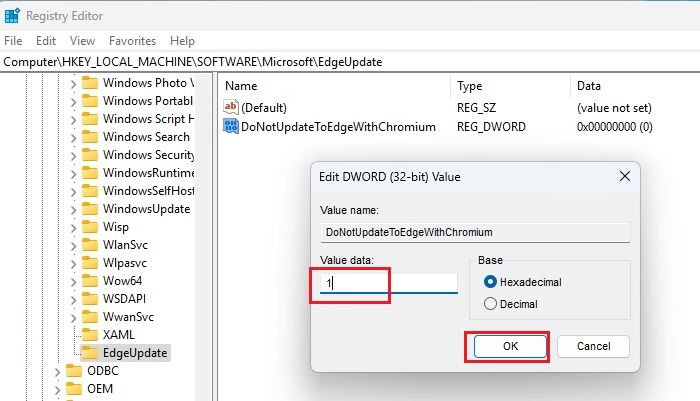Click the WindowsRuntime folder icon
This screenshot has width=700, height=401.
tap(90, 173)
